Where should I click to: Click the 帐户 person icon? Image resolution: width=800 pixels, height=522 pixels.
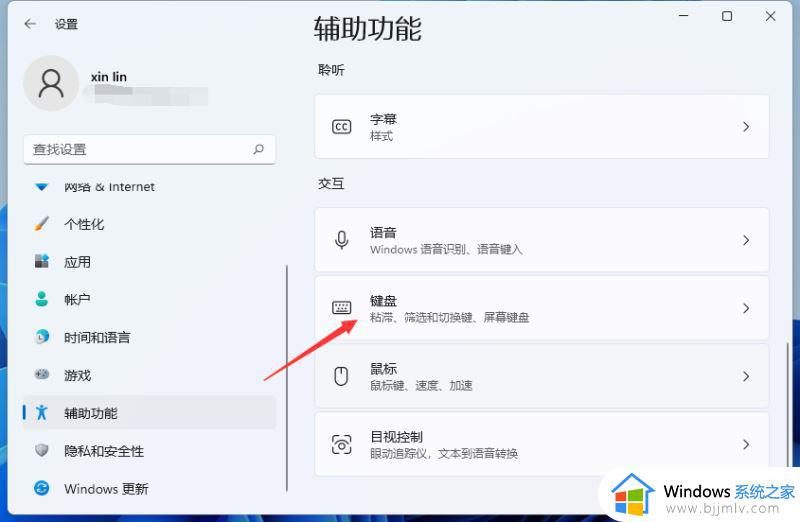tap(42, 299)
